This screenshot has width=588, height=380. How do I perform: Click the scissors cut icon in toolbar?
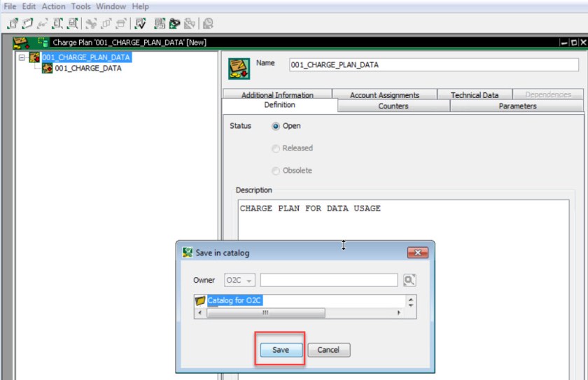pos(91,24)
